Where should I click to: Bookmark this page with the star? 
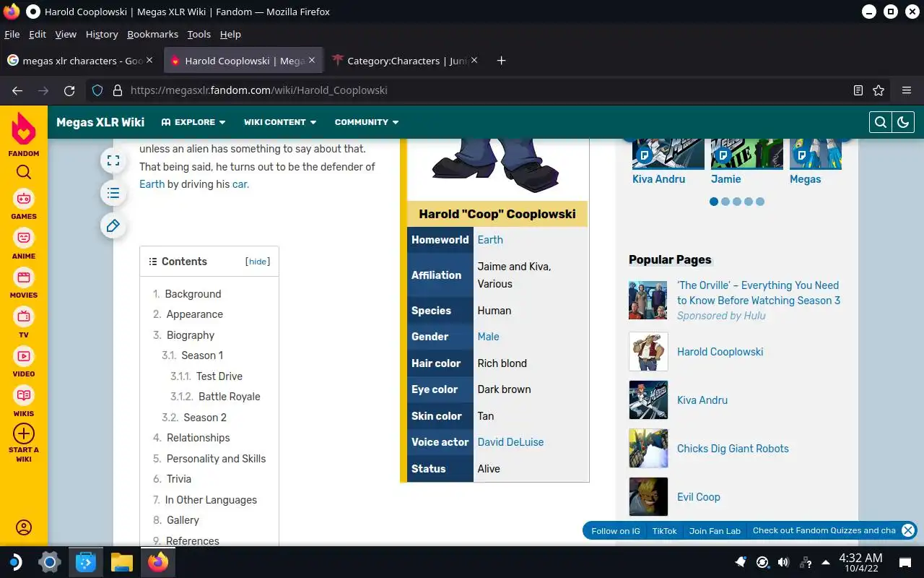coord(879,90)
